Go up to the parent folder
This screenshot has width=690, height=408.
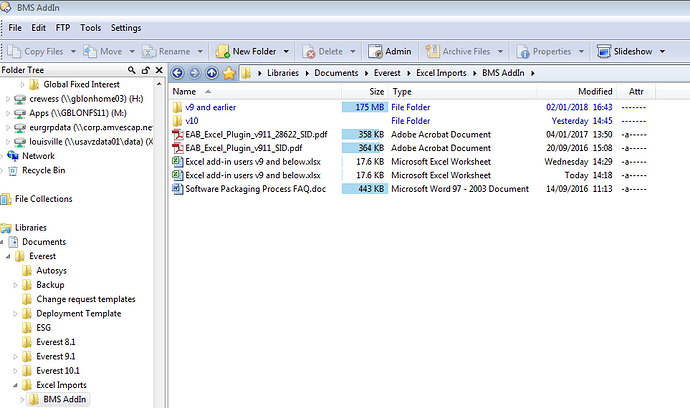point(212,73)
